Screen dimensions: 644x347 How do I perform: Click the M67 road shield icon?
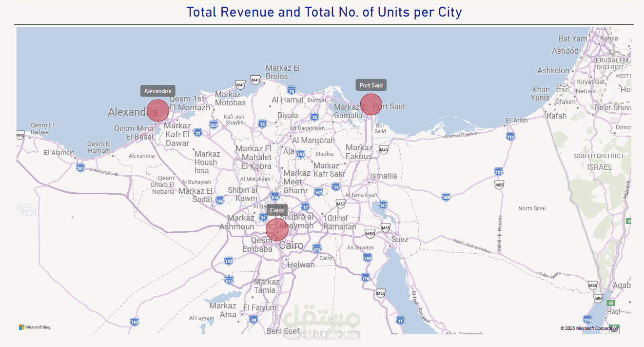[x=340, y=204]
